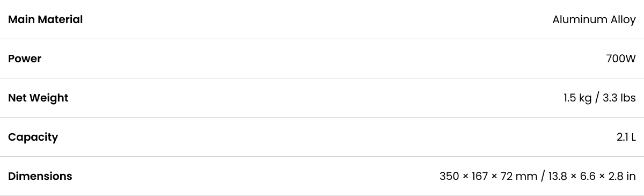Select the 1.5 kg / 3.3 lbs value
The image size is (644, 196).
(599, 98)
